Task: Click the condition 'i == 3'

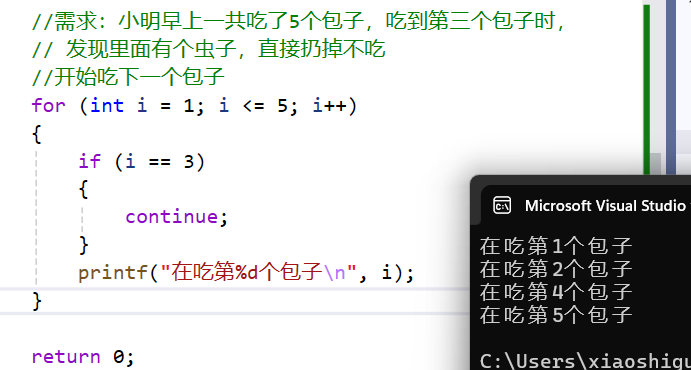Action: 160,162
